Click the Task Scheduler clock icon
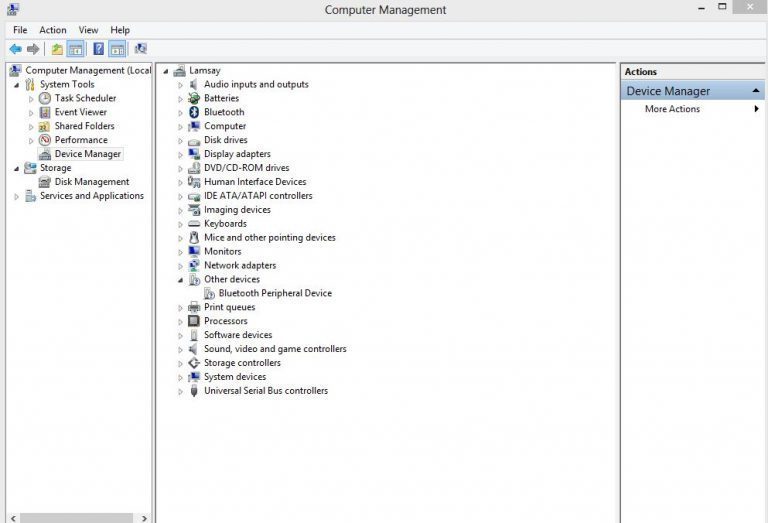Image resolution: width=768 pixels, height=523 pixels. pyautogui.click(x=45, y=98)
